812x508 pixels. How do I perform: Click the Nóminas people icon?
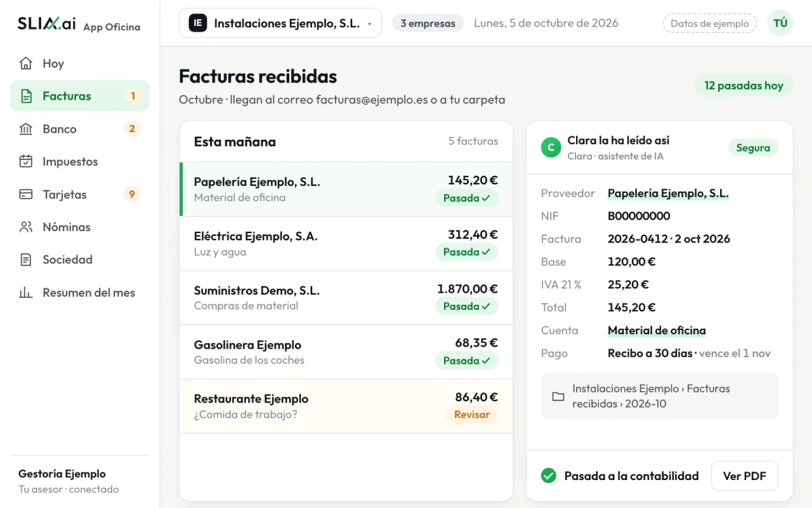(26, 227)
